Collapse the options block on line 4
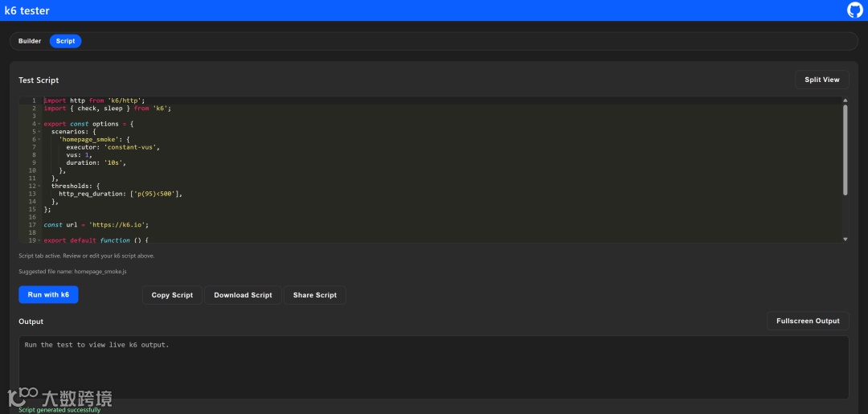 [39, 124]
